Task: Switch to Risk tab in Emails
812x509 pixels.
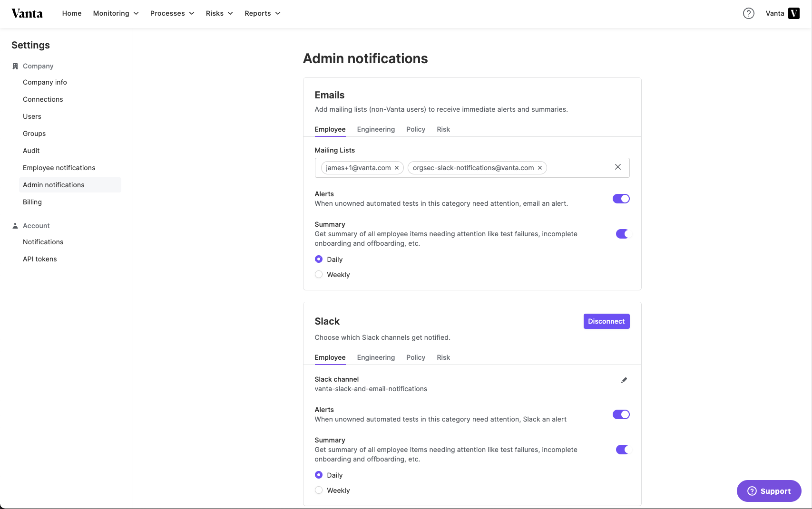Action: coord(443,129)
